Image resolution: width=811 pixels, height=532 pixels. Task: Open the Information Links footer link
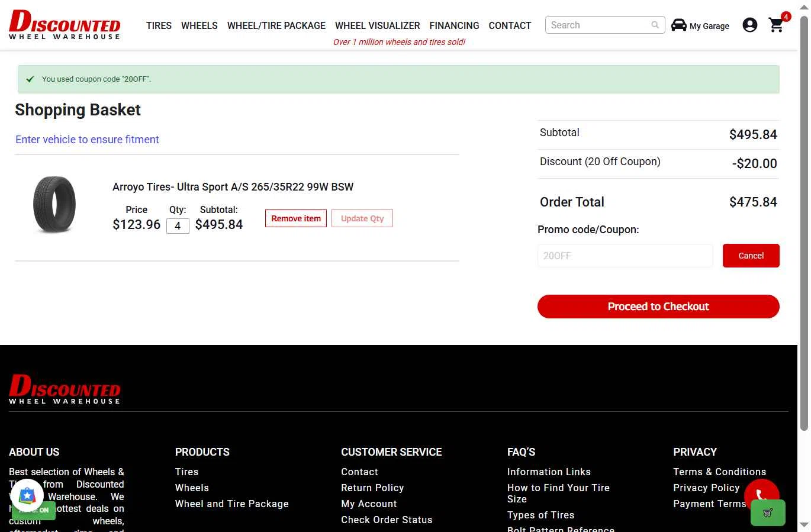pyautogui.click(x=549, y=472)
